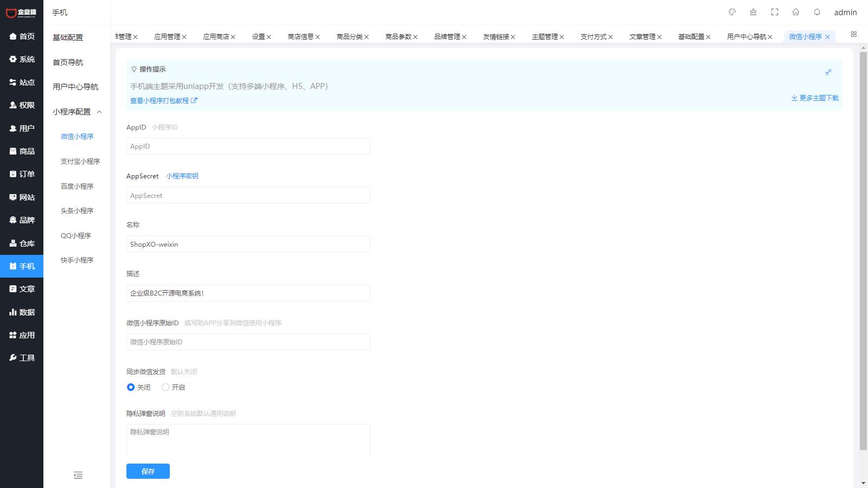868x488 pixels.
Task: Switch to the 支付方式 tab
Action: (x=593, y=37)
